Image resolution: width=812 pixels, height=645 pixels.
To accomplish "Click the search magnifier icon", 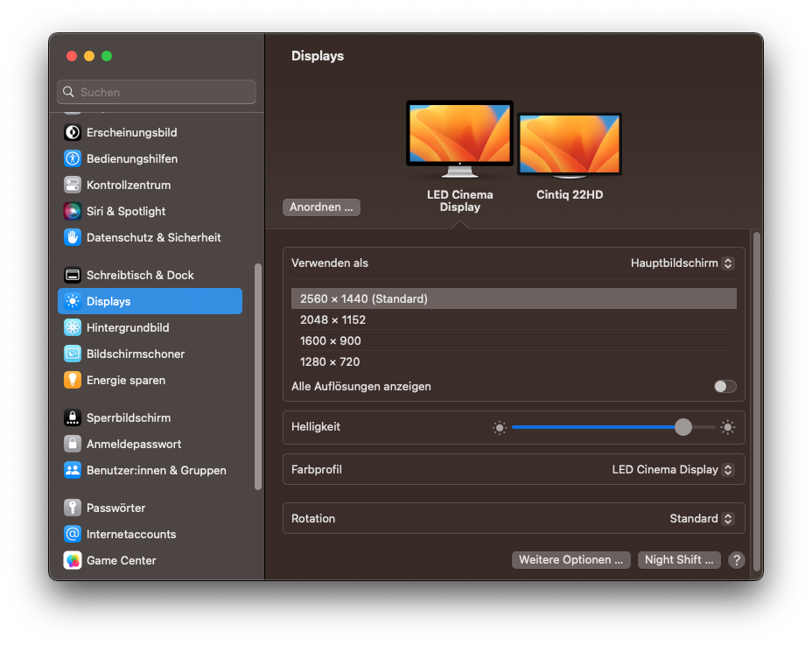I will pos(68,92).
